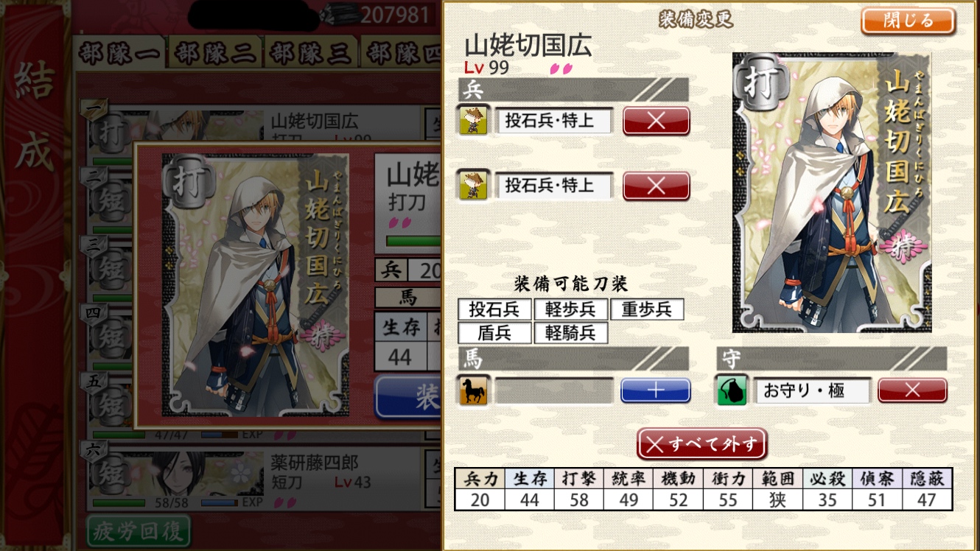Switch to the 部隊二 tab
The image size is (980, 551).
point(215,54)
